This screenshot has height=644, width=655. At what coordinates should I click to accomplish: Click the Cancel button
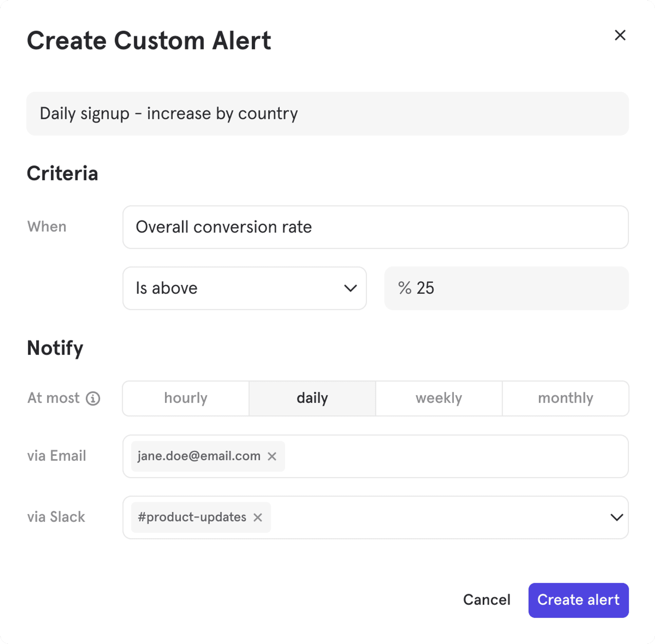[487, 600]
